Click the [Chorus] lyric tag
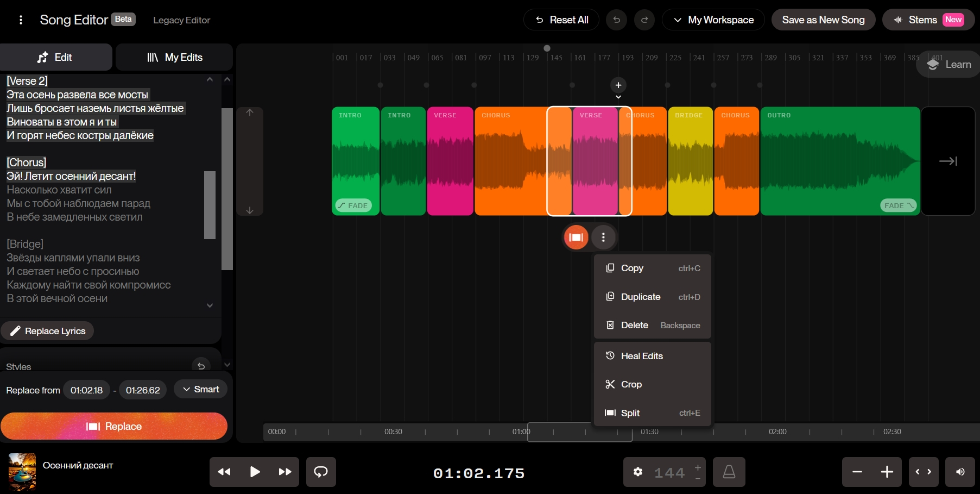Screen dimensions: 980x494 coord(27,162)
